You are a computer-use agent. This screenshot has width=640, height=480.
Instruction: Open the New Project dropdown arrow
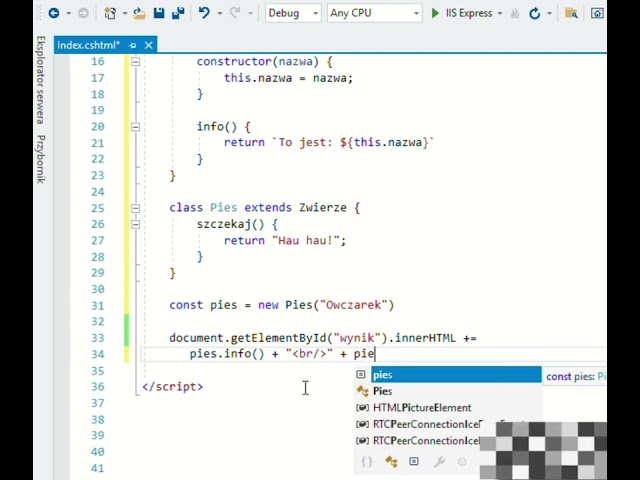pos(125,13)
